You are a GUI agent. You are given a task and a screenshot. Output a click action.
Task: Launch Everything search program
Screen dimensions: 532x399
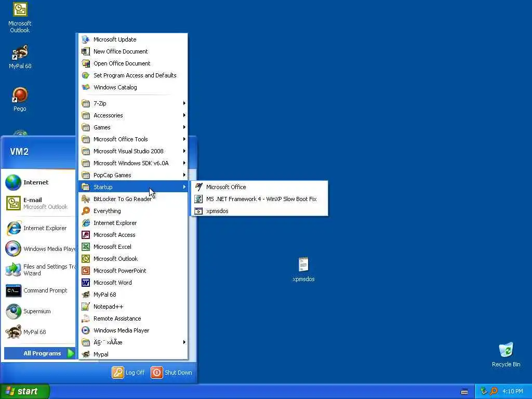point(133,211)
